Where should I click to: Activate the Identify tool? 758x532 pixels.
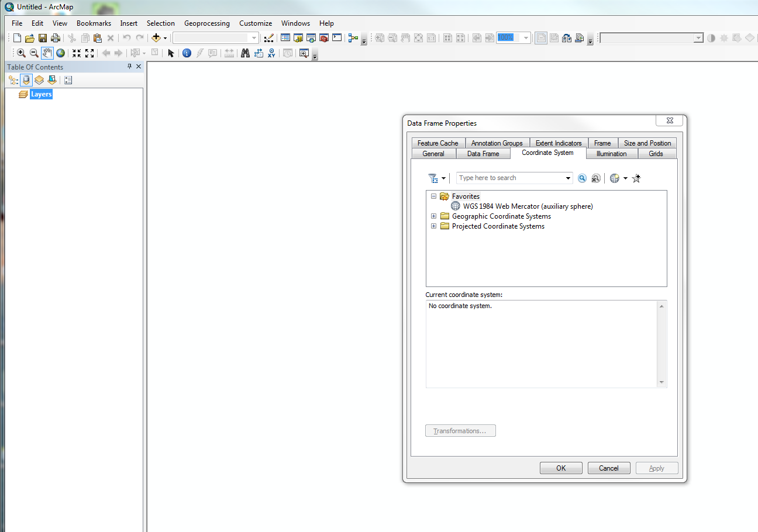tap(187, 53)
